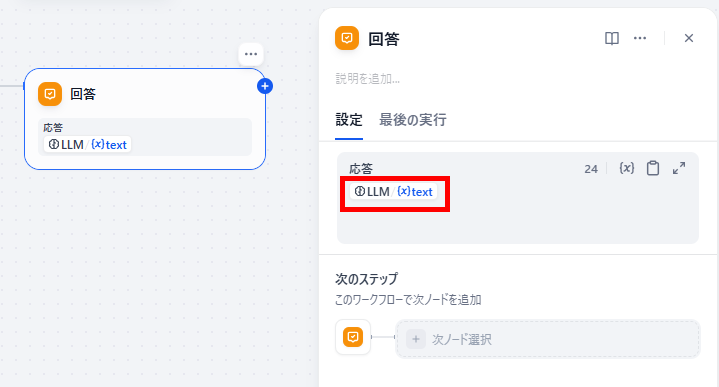Click the orange 回答 icon on canvas node
Screen dimensions: 719x387
point(50,94)
